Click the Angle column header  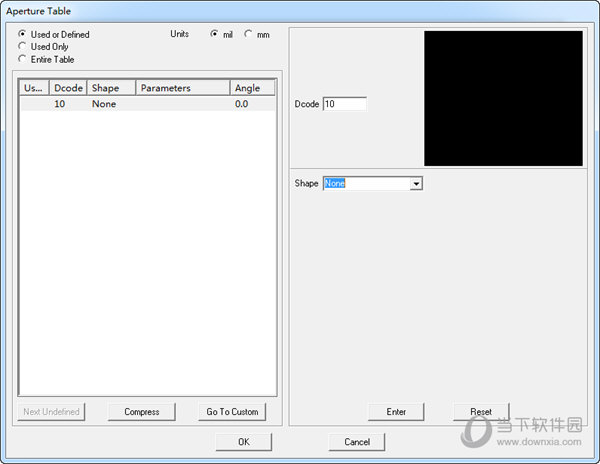253,88
